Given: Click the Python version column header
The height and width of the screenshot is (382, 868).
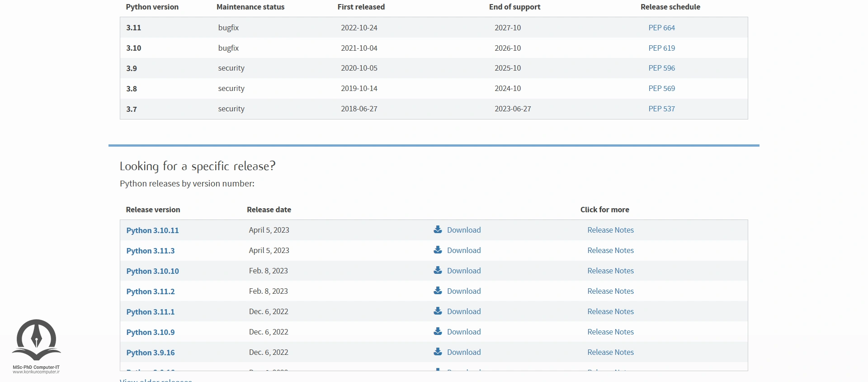Looking at the screenshot, I should pos(152,7).
